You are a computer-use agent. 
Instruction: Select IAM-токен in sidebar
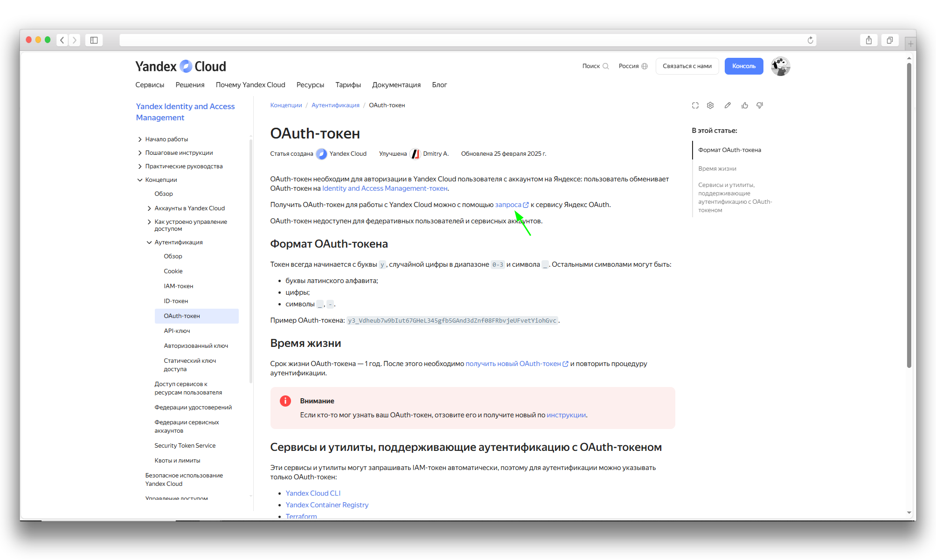coord(178,286)
